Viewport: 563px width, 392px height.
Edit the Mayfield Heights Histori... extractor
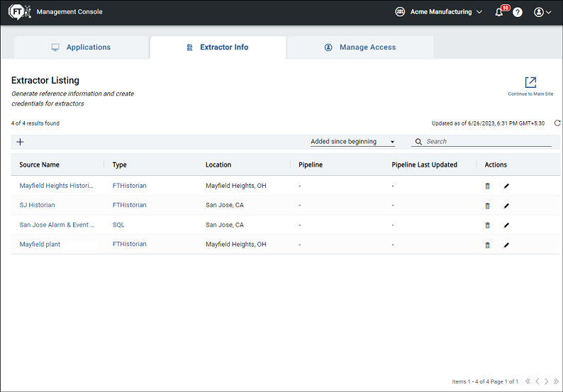tap(506, 186)
